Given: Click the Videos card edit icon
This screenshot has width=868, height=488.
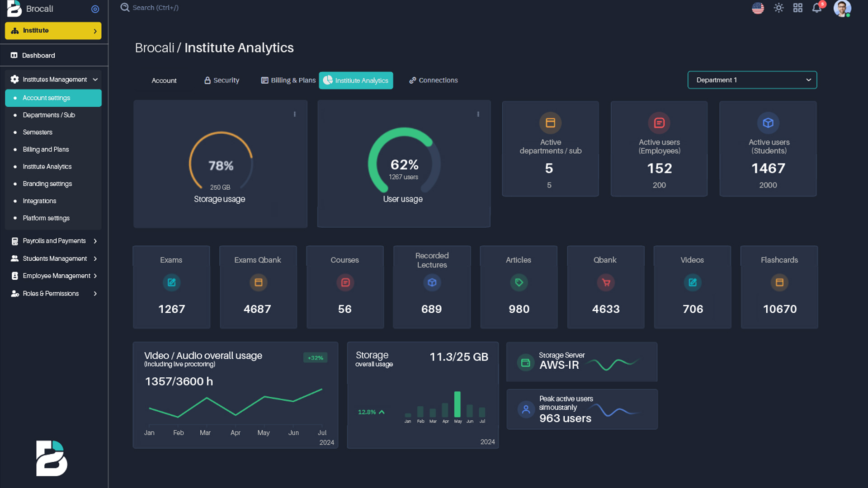Looking at the screenshot, I should (693, 282).
